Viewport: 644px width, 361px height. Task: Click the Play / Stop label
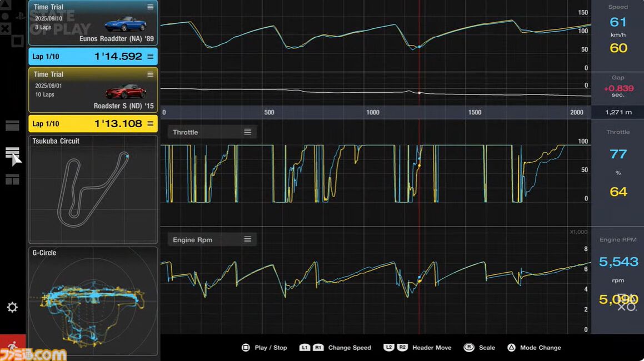[271, 348]
